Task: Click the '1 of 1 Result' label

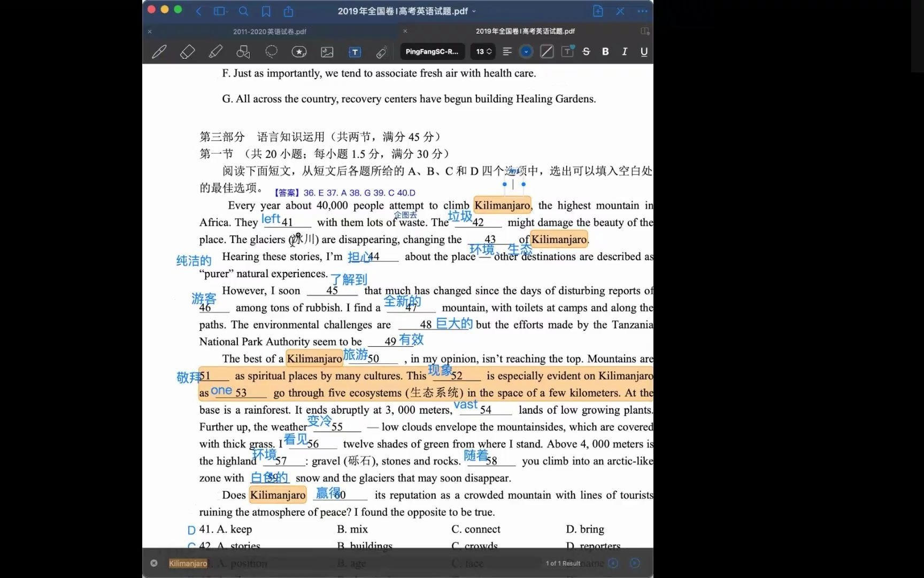Action: pos(563,563)
